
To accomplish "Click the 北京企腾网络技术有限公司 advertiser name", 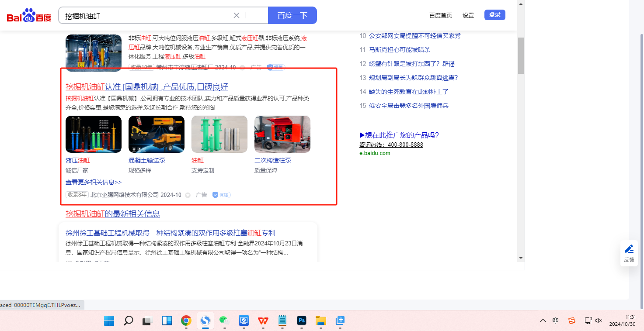I will [125, 195].
